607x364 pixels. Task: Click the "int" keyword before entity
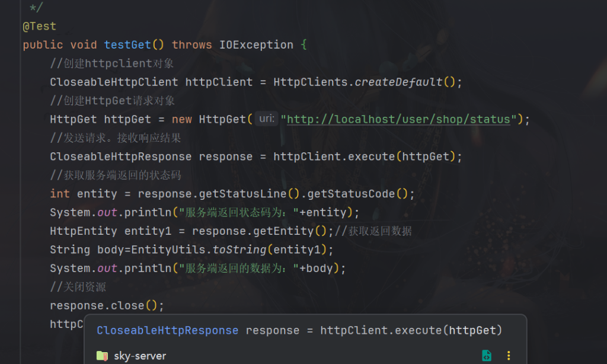click(60, 194)
